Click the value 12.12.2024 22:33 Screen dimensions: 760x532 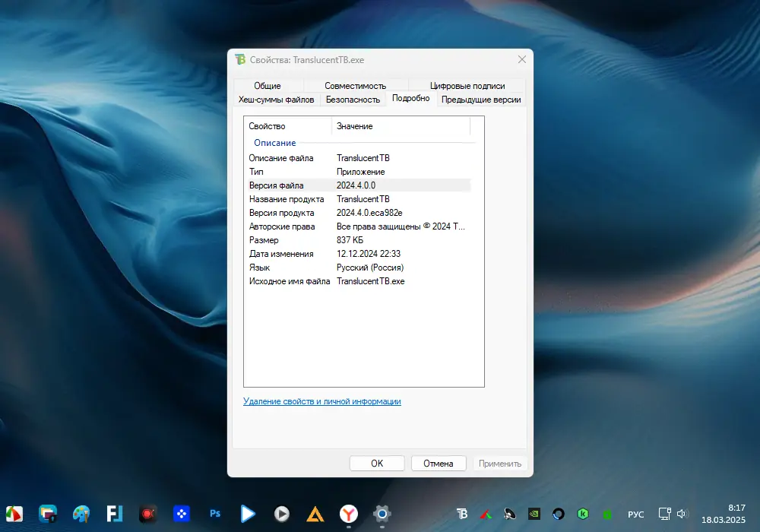point(369,254)
